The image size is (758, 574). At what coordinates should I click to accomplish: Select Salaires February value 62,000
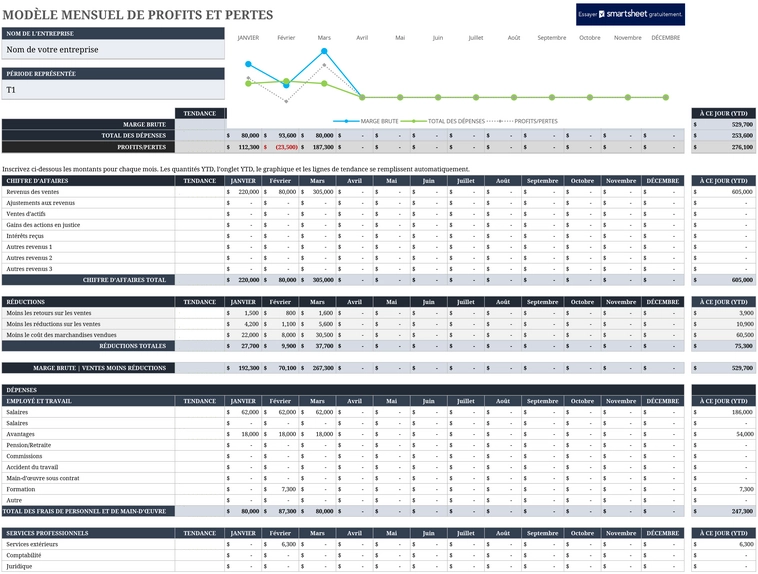pyautogui.click(x=280, y=412)
